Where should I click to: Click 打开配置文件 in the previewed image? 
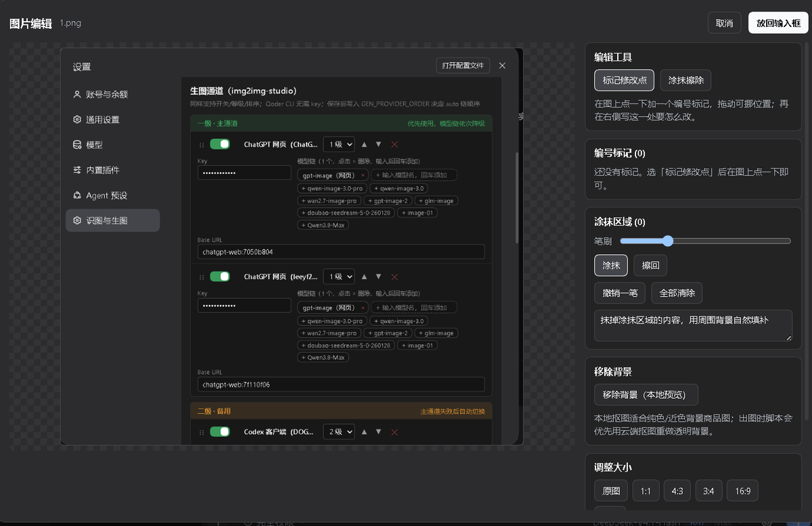click(x=463, y=66)
